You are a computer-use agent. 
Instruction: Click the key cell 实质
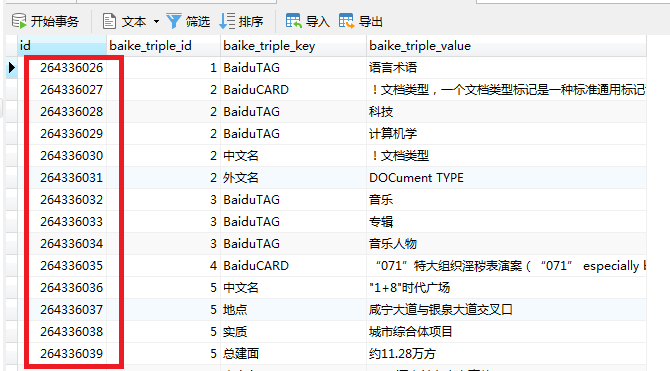[x=293, y=332]
